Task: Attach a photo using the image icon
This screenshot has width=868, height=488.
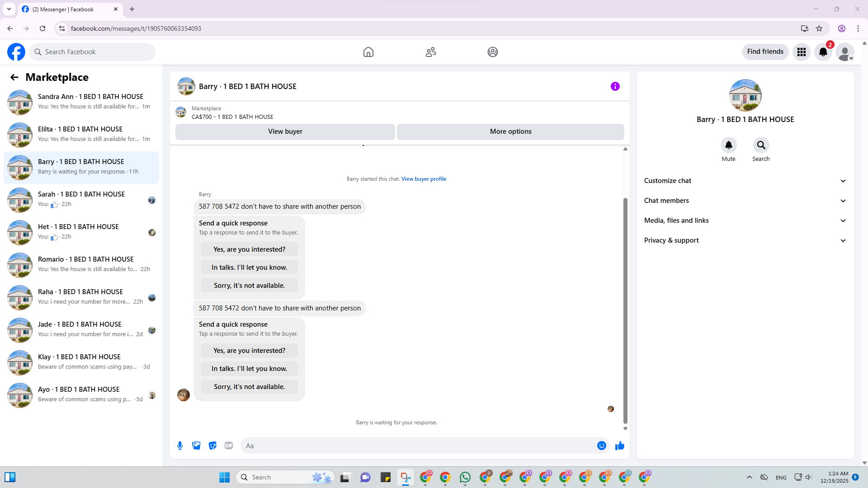Action: [196, 446]
